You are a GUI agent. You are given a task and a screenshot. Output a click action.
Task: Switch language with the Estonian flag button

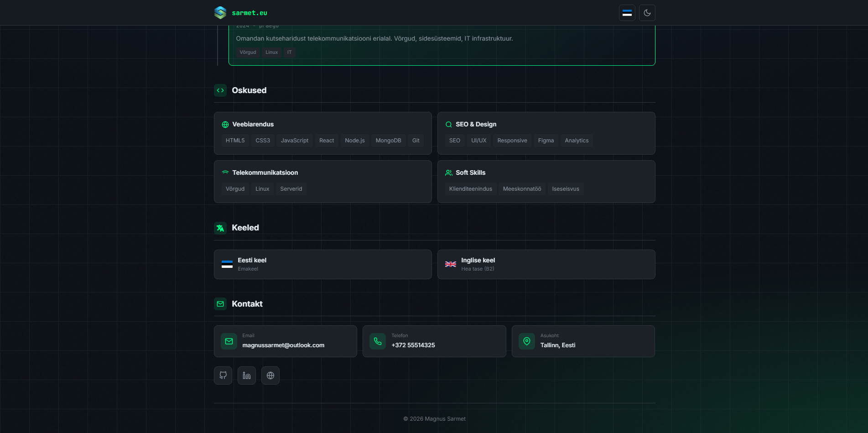coord(627,13)
